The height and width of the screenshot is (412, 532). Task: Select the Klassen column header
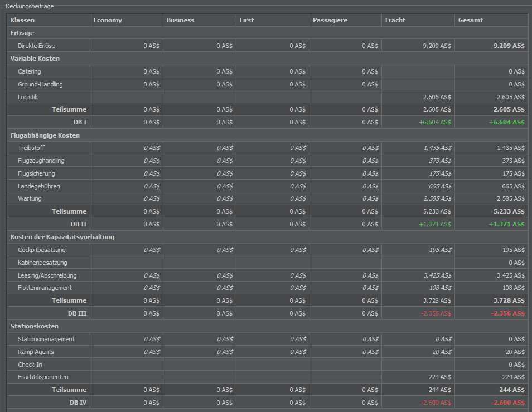(49, 20)
